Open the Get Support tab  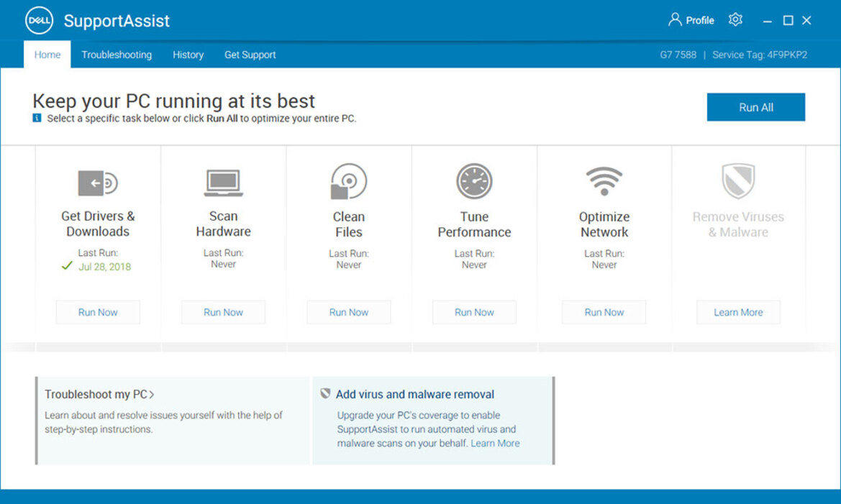tap(250, 55)
